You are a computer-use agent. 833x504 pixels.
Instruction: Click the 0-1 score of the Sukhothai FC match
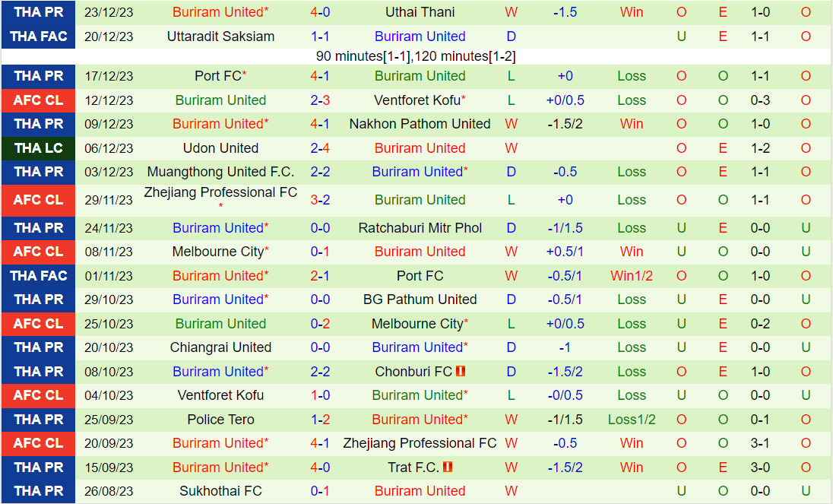[320, 491]
